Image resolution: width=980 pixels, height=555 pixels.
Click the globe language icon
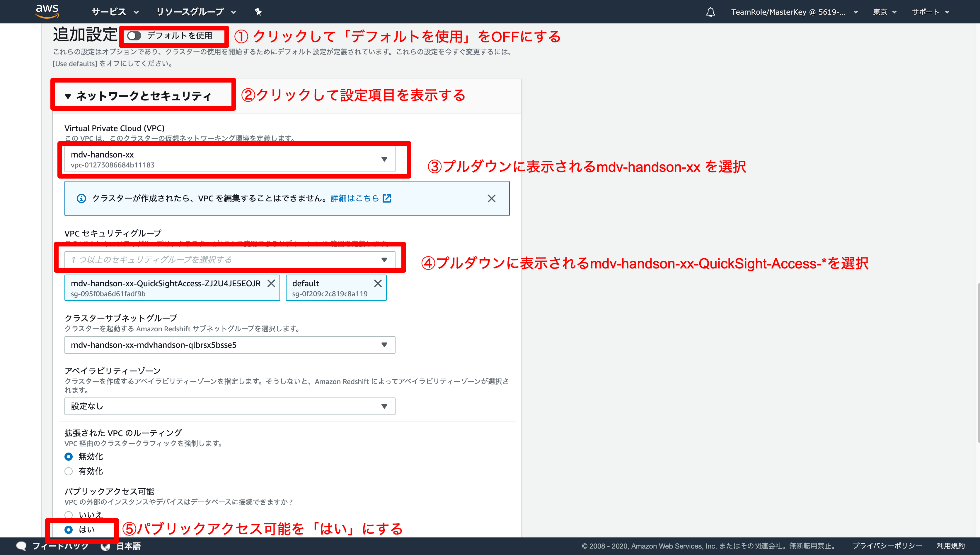tap(106, 546)
